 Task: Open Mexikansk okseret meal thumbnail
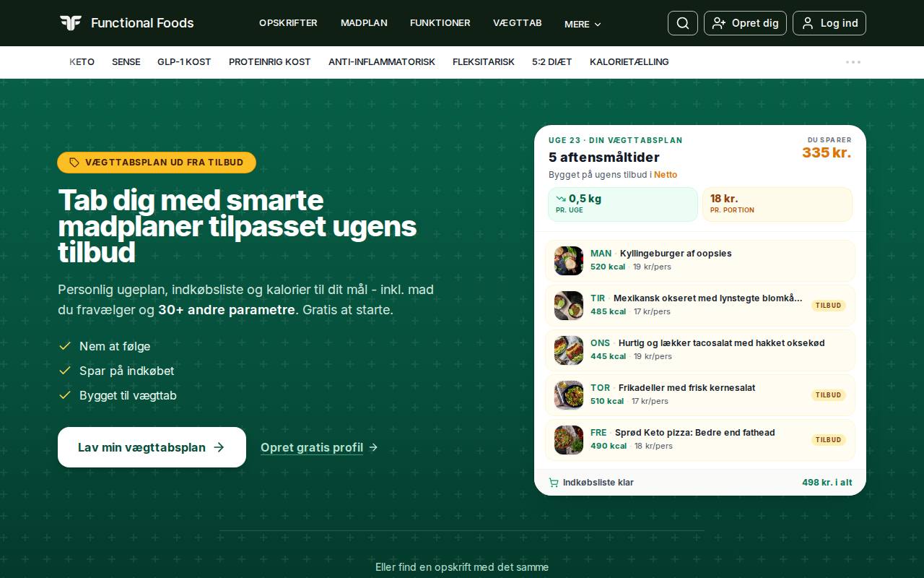pos(569,306)
